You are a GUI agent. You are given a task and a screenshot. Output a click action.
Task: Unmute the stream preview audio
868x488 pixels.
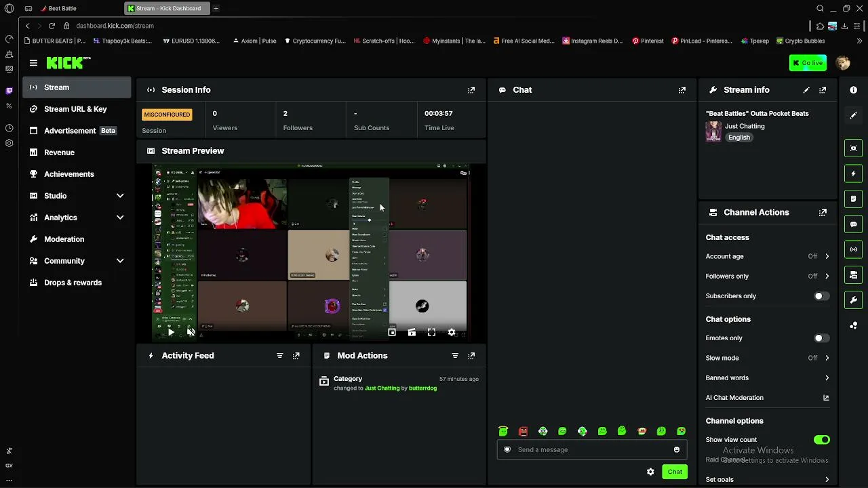191,332
